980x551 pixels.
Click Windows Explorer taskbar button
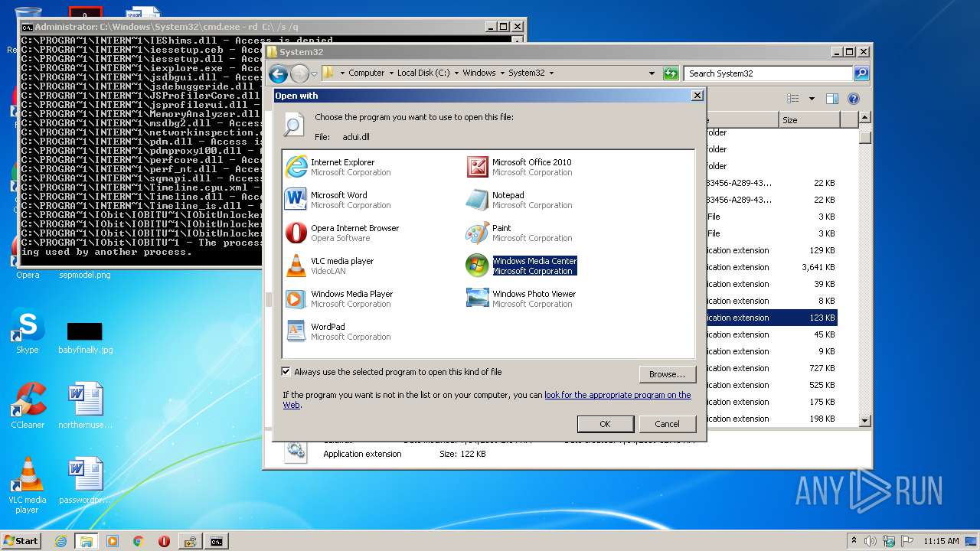coord(87,541)
